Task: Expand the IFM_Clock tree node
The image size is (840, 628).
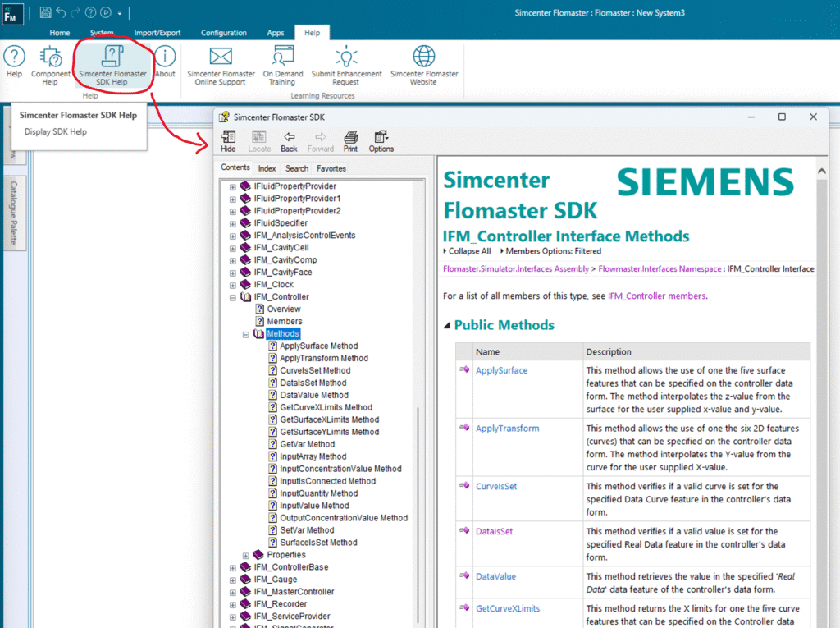Action: point(232,286)
